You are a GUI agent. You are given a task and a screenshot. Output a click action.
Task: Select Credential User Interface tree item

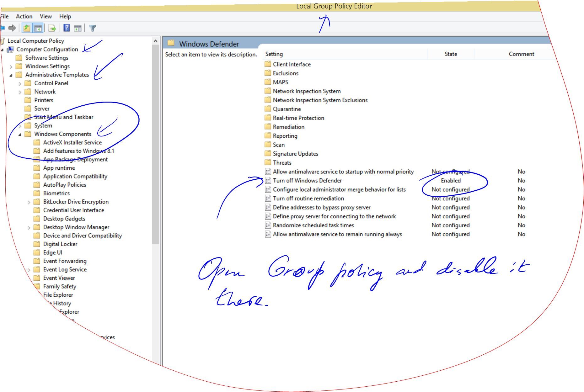pyautogui.click(x=74, y=210)
